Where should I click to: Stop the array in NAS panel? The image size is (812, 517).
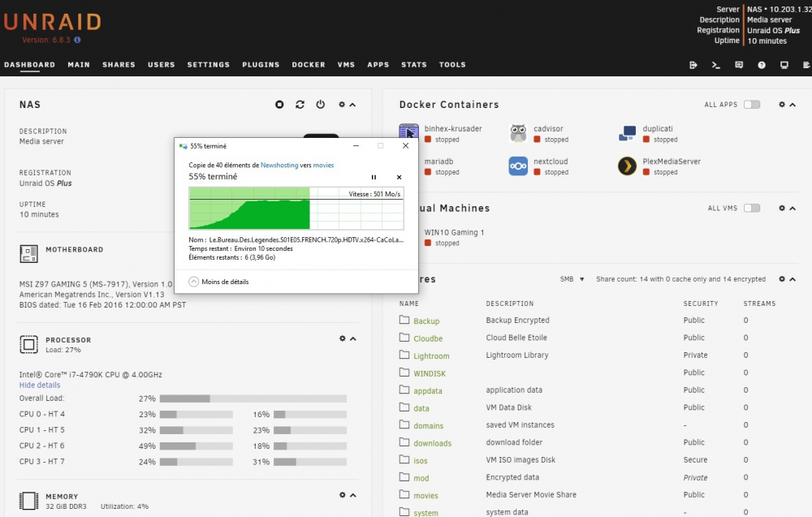(279, 105)
